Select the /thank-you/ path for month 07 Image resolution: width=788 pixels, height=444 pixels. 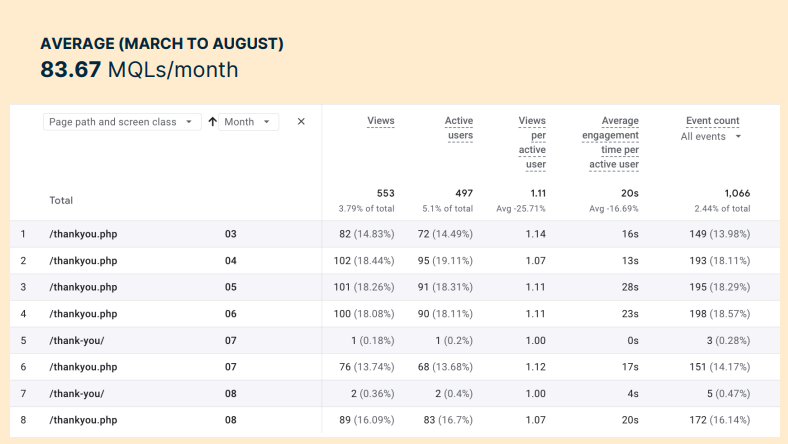pos(76,340)
